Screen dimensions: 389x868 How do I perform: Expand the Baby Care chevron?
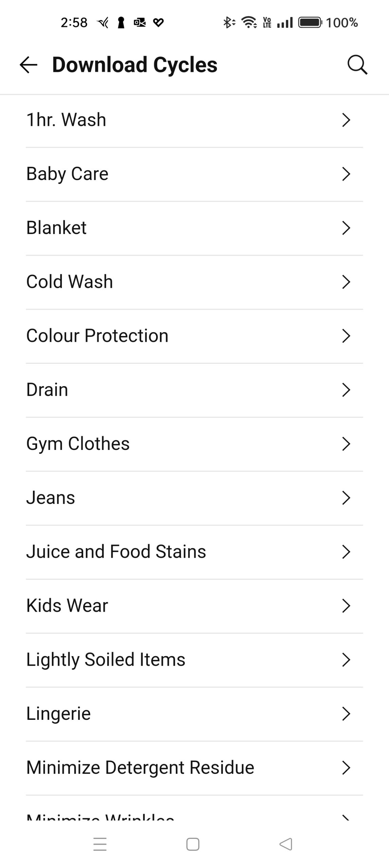coord(346,174)
